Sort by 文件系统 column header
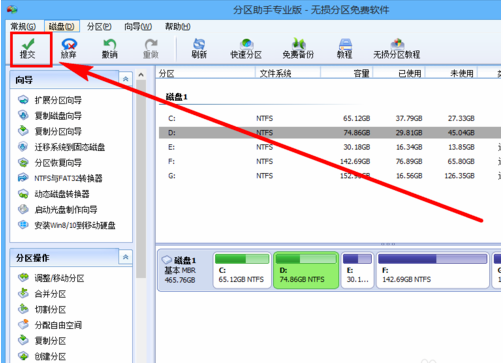This screenshot has width=503, height=363. click(288, 73)
